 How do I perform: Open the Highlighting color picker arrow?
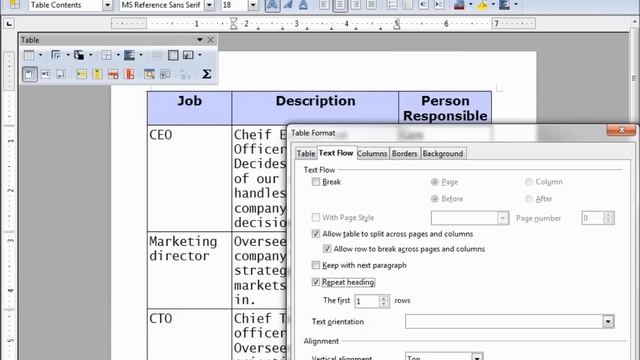[x=493, y=5]
